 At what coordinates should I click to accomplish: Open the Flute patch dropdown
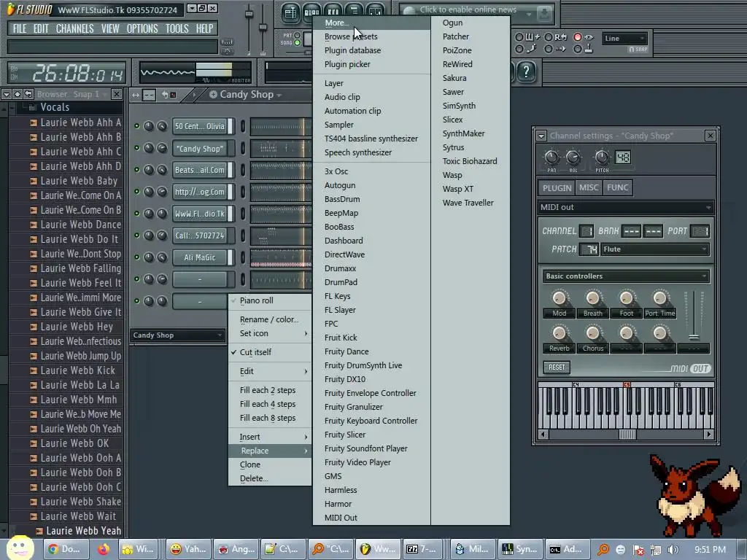click(654, 249)
